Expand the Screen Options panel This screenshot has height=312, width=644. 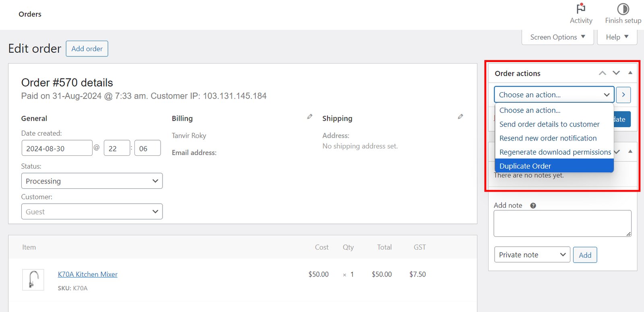[x=557, y=37]
